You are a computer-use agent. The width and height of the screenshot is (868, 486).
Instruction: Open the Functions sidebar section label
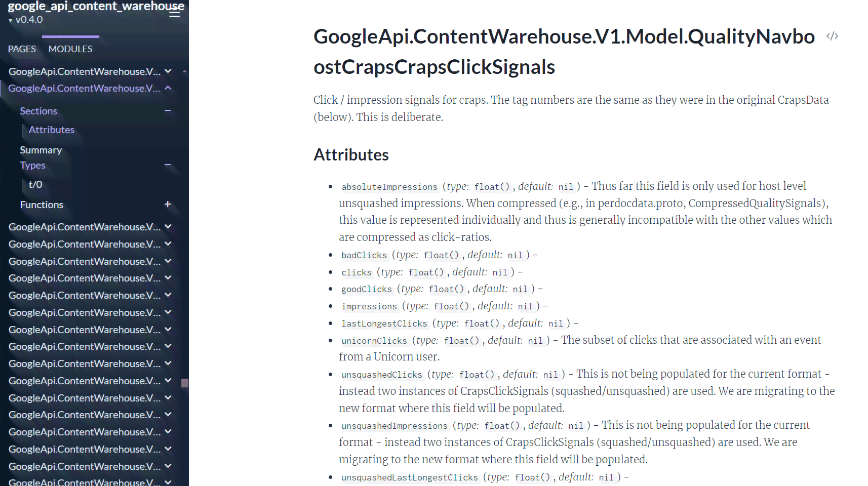(42, 205)
